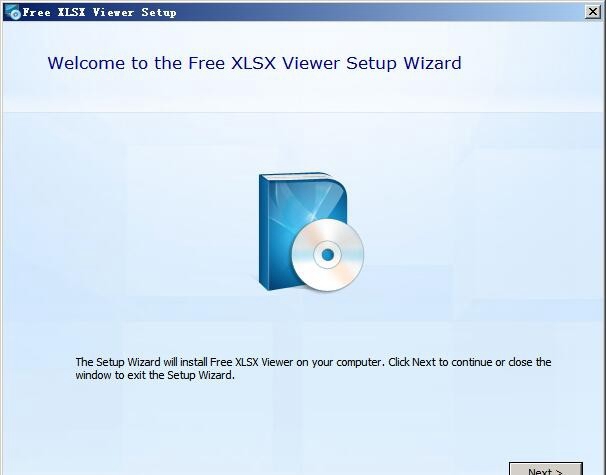Click "Setup Wizard" at the heading's end
The image size is (606, 475).
pos(403,63)
